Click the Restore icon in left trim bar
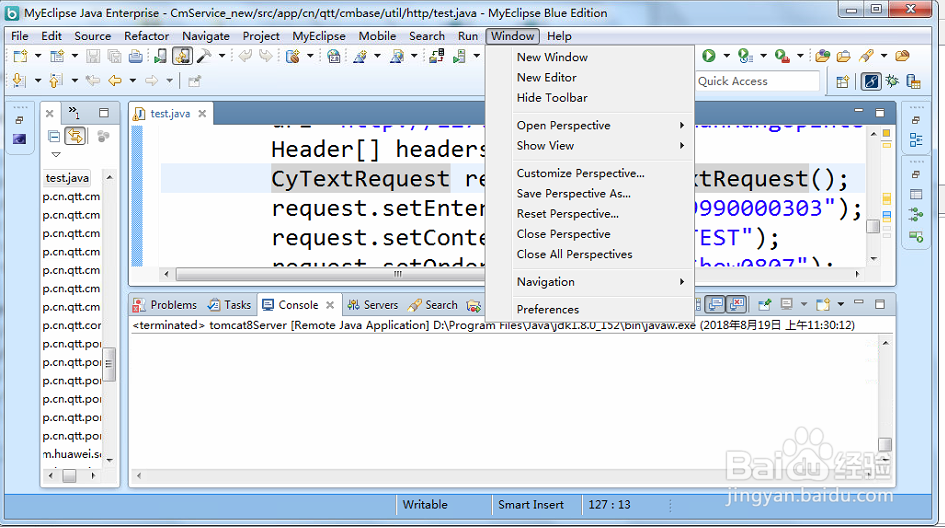The image size is (945, 528). [19, 120]
